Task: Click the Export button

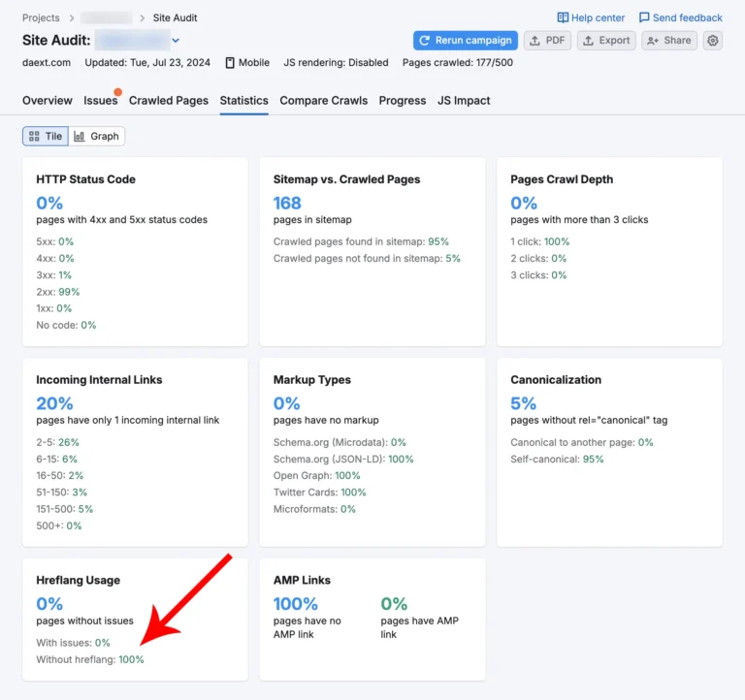Action: [x=606, y=41]
